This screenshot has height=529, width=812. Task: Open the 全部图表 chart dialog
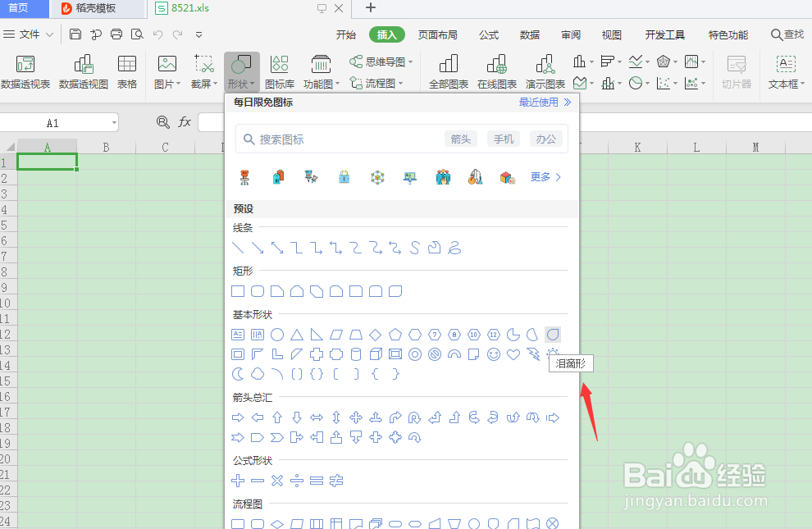[448, 72]
